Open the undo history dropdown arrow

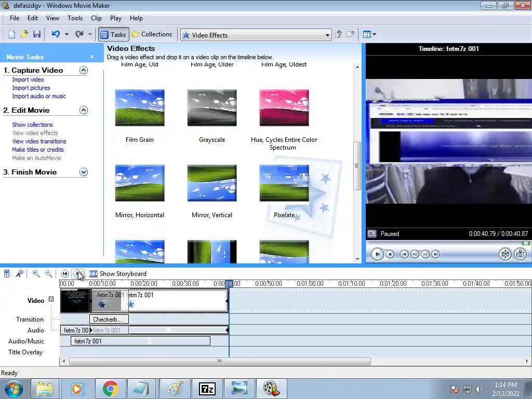(x=66, y=34)
